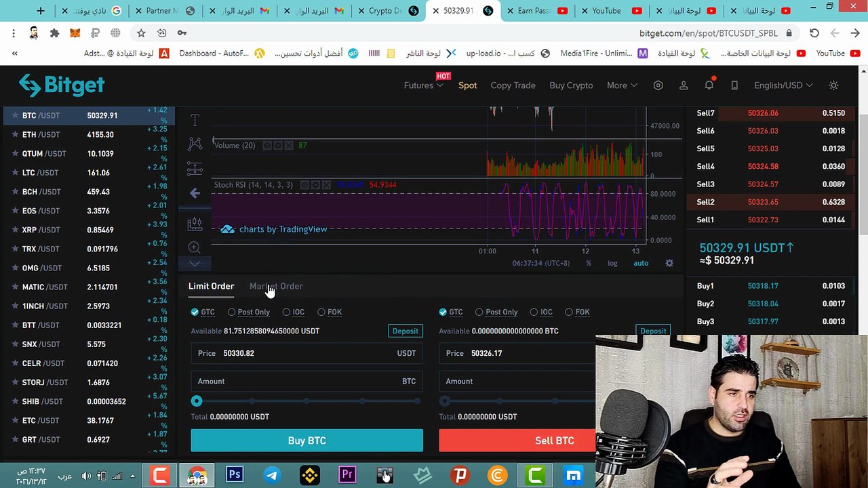Open the user account profile icon
This screenshot has width=868, height=488.
[x=684, y=85]
